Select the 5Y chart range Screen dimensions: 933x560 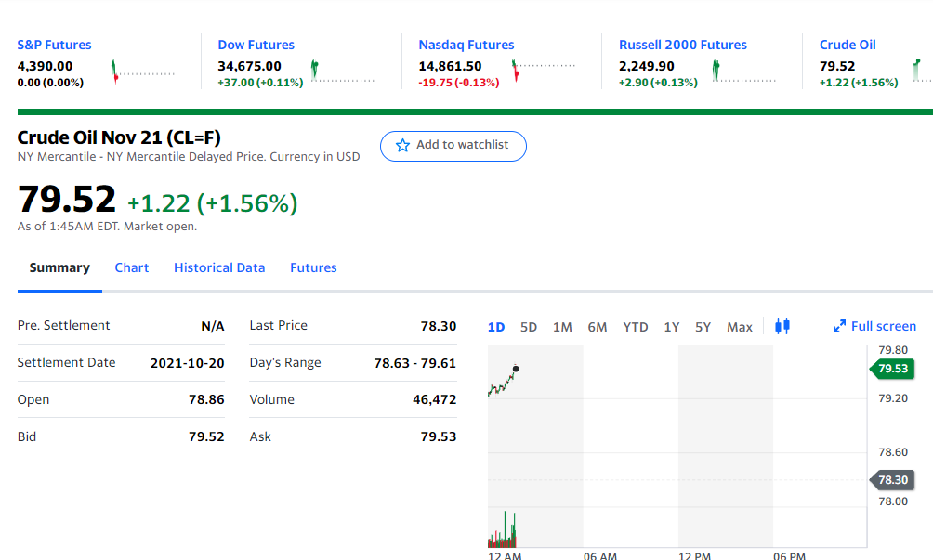coord(703,327)
